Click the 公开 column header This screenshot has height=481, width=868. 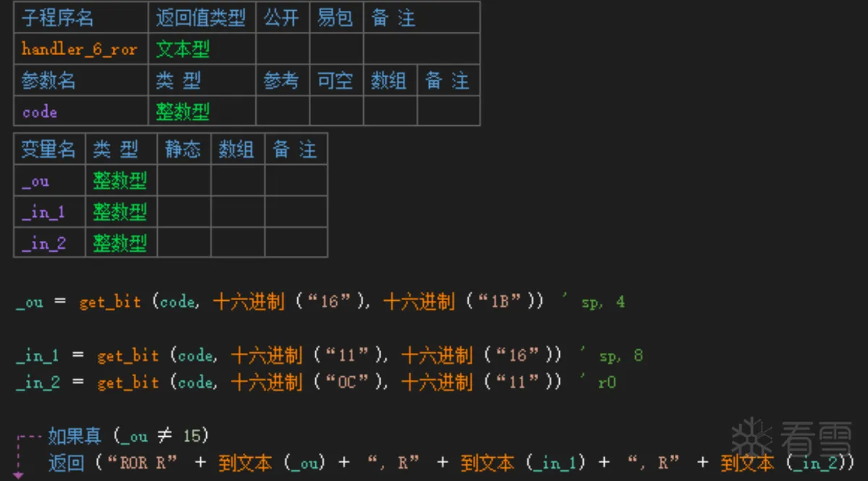[x=281, y=18]
